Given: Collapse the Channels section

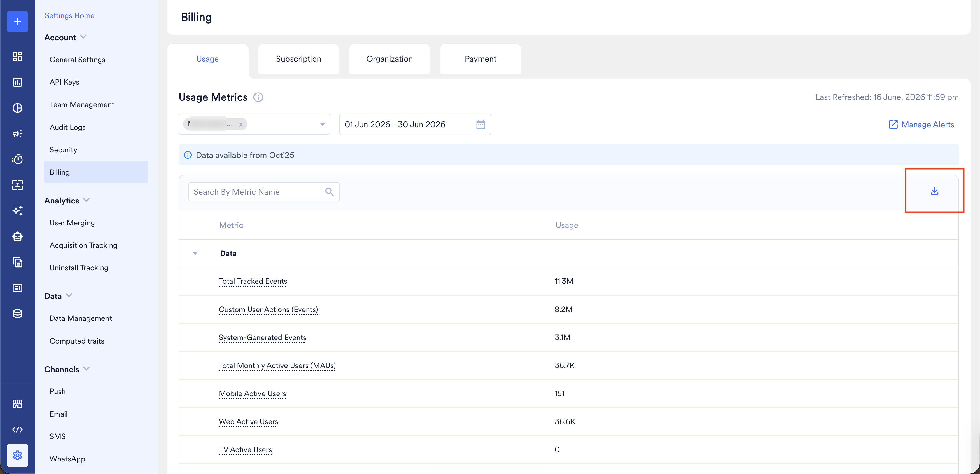Looking at the screenshot, I should pos(86,369).
